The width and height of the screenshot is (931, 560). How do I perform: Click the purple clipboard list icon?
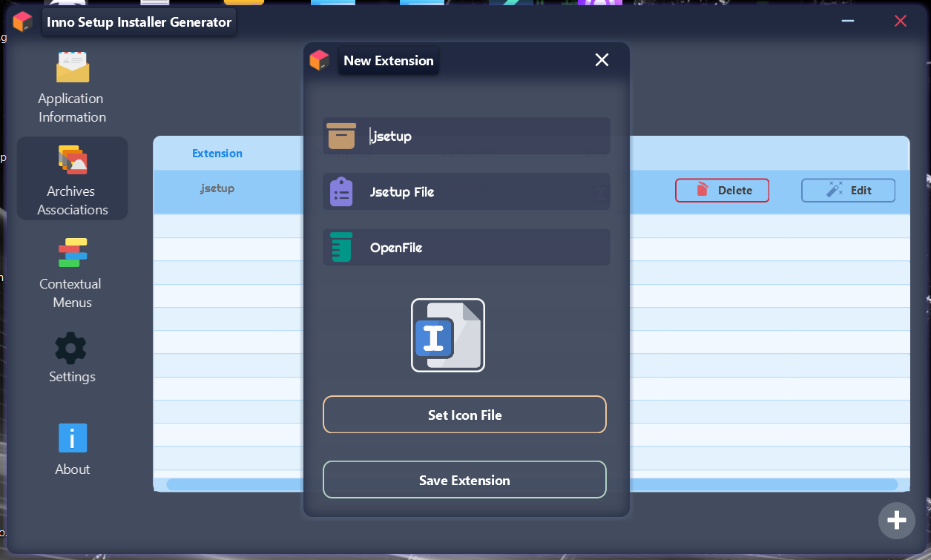click(341, 192)
